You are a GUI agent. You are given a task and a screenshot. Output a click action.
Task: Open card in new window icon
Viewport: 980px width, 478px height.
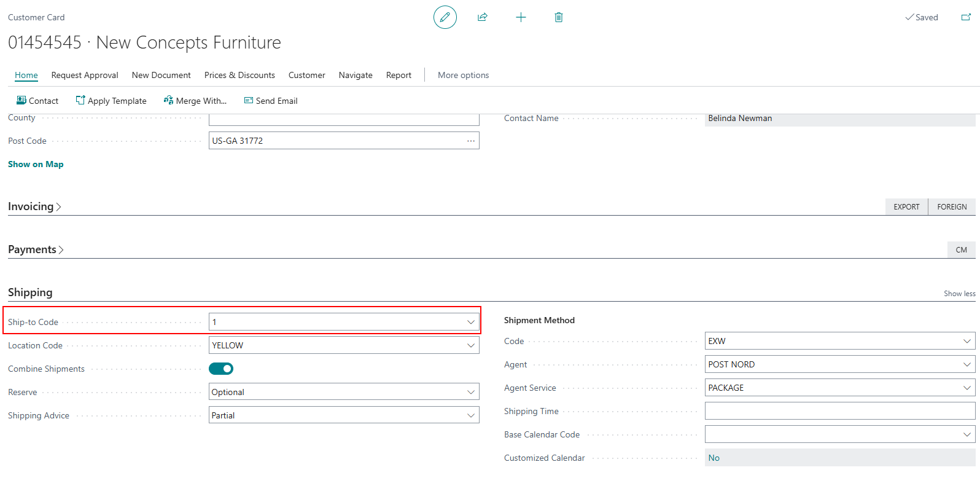click(x=966, y=17)
